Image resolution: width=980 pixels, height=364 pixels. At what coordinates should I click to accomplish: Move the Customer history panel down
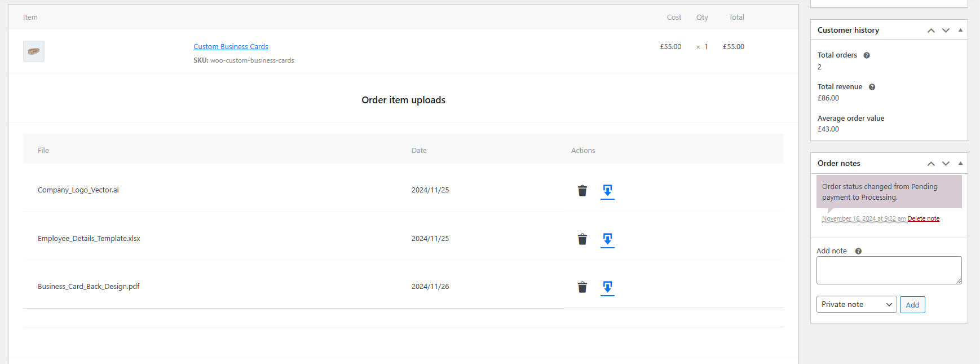946,30
